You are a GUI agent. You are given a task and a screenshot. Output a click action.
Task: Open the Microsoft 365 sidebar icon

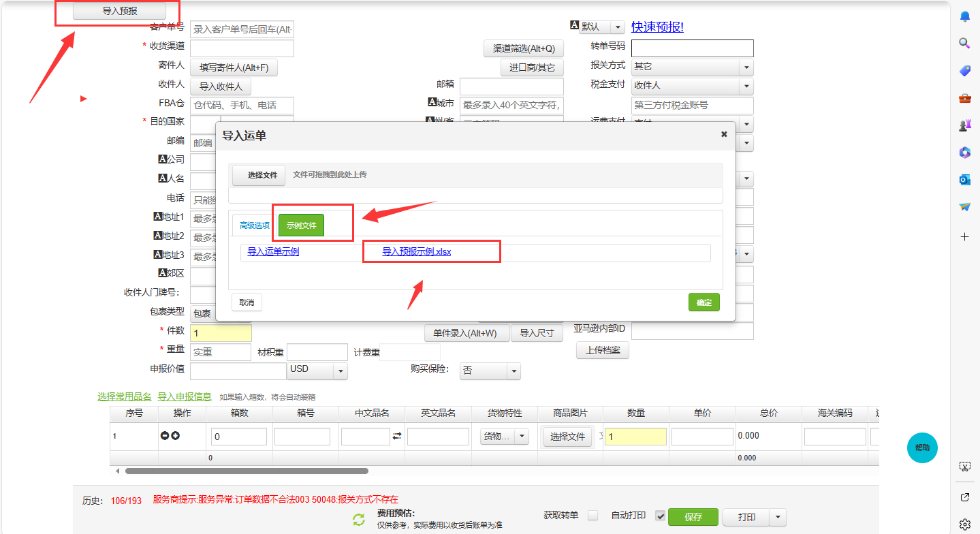point(964,153)
